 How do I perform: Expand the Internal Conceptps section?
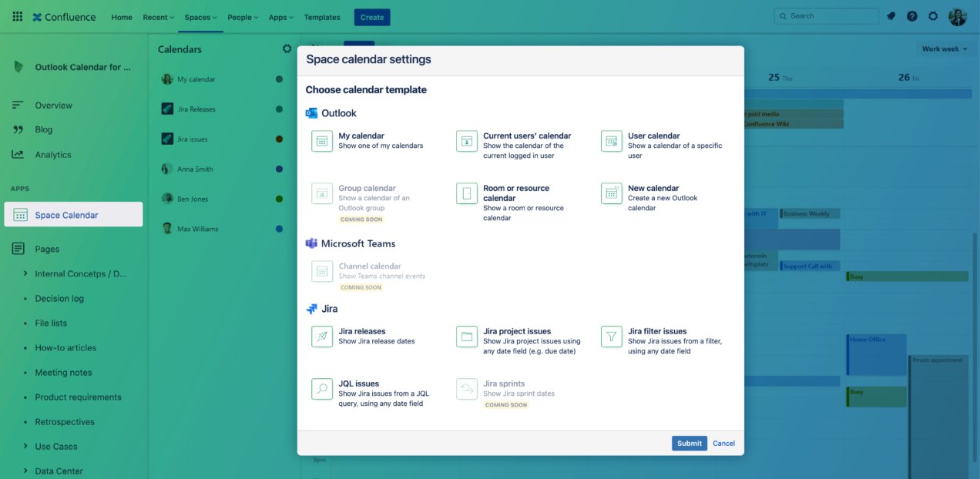pyautogui.click(x=25, y=273)
